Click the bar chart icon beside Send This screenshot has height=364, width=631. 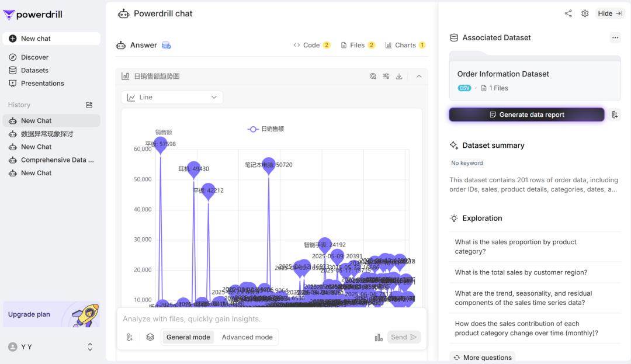pos(379,337)
